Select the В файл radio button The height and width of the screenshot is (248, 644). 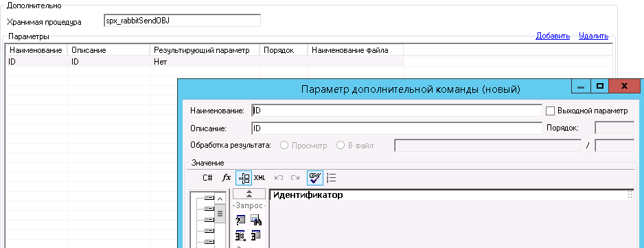pos(340,145)
